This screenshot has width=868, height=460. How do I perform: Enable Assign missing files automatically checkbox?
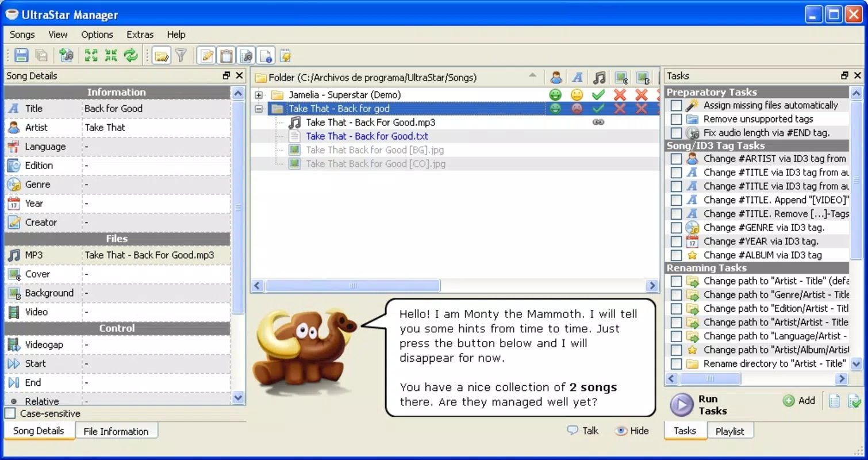pyautogui.click(x=677, y=105)
